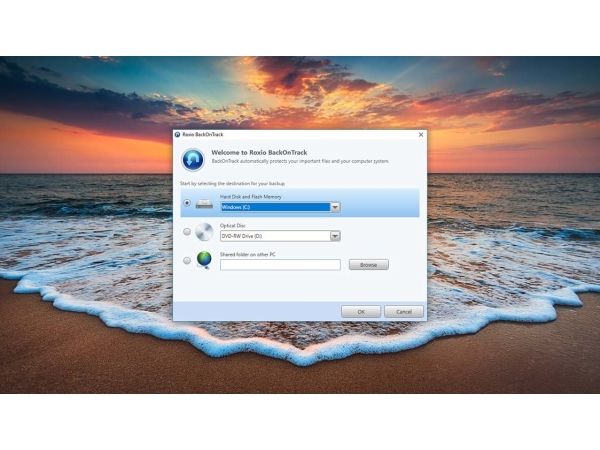Click the shared folder path text field
Screen dimensions: 600x450
(280, 265)
